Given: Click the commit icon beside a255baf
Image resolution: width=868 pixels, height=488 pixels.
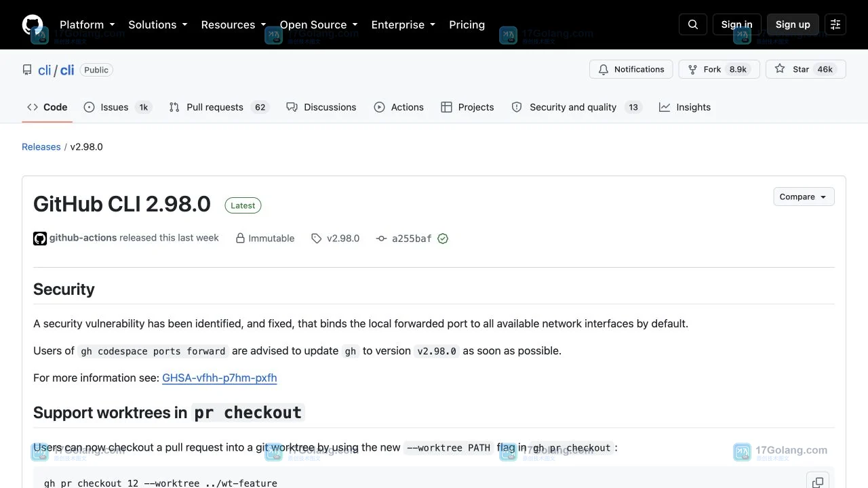Looking at the screenshot, I should pyautogui.click(x=381, y=239).
